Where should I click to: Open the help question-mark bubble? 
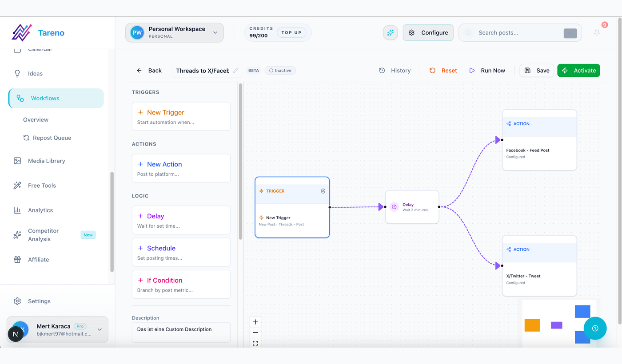[595, 328]
